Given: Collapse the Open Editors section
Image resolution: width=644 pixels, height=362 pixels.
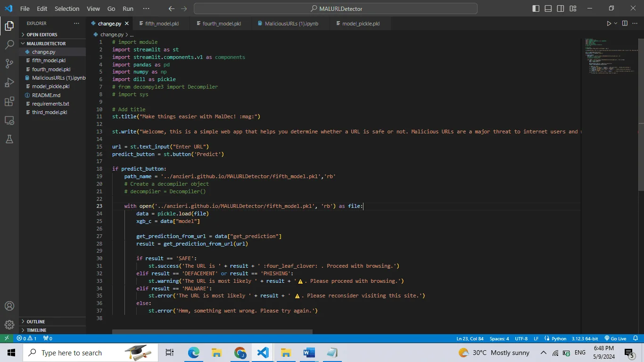Looking at the screenshot, I should tap(52, 34).
